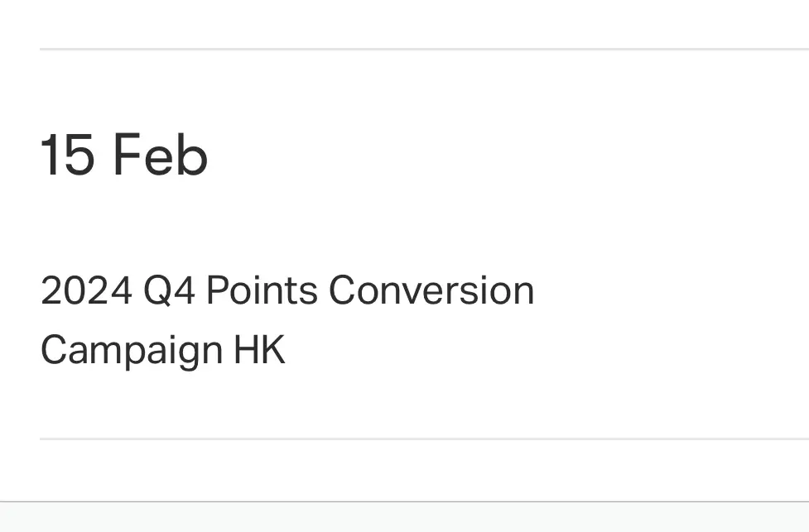Viewport: 809px width, 532px height.
Task: Click the blank area above the top divider
Action: [404, 23]
